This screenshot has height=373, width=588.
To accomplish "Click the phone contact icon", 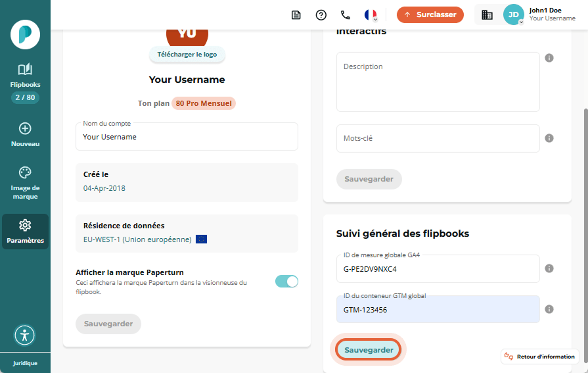I will pyautogui.click(x=346, y=15).
